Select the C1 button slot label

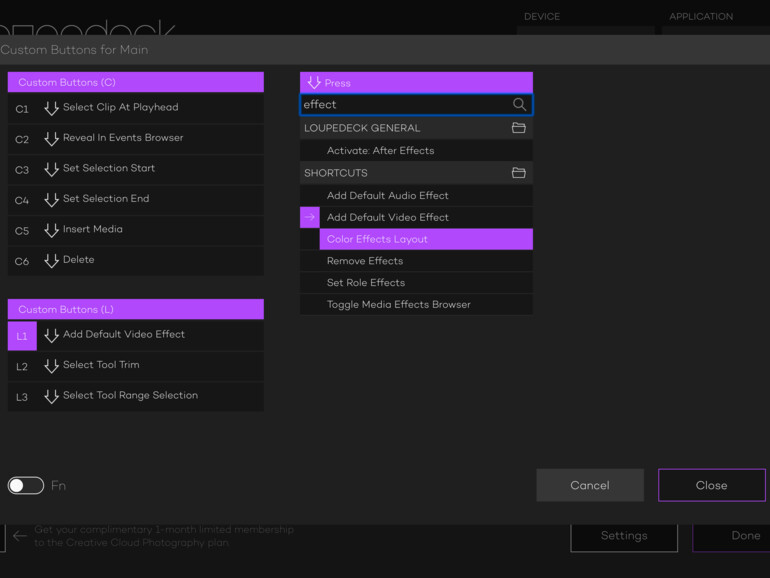coord(22,109)
